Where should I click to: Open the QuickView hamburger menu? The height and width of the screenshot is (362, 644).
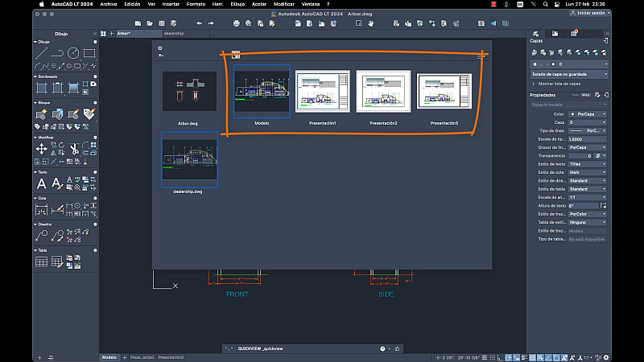pos(480,57)
